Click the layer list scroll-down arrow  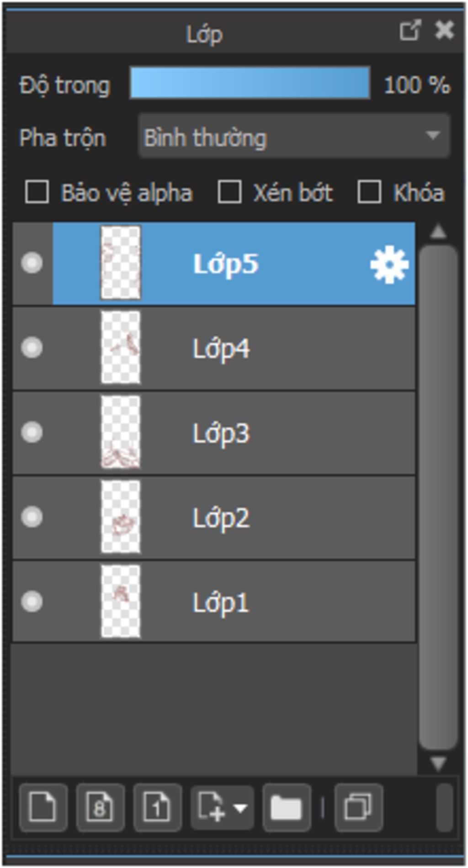point(438,763)
